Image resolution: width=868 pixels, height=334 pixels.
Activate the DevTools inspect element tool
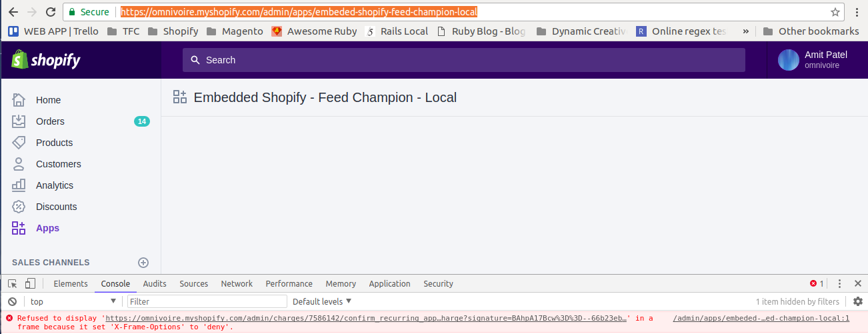click(x=13, y=283)
